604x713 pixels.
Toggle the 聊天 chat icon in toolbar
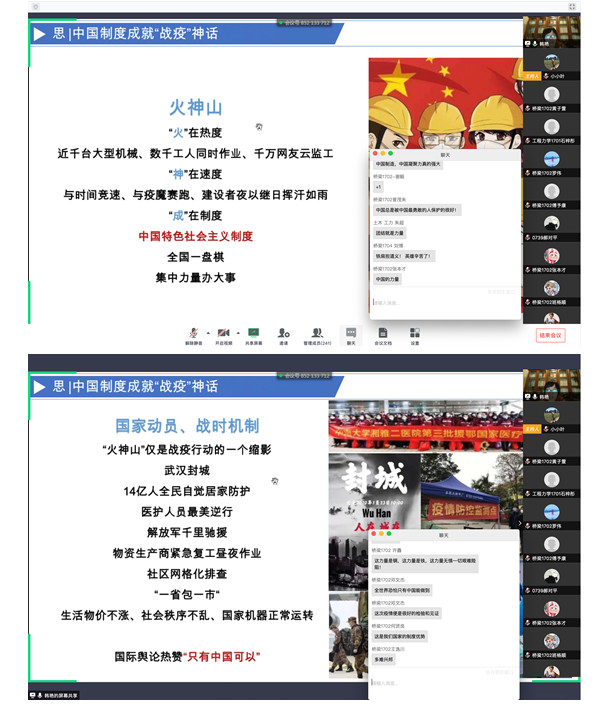pyautogui.click(x=351, y=332)
